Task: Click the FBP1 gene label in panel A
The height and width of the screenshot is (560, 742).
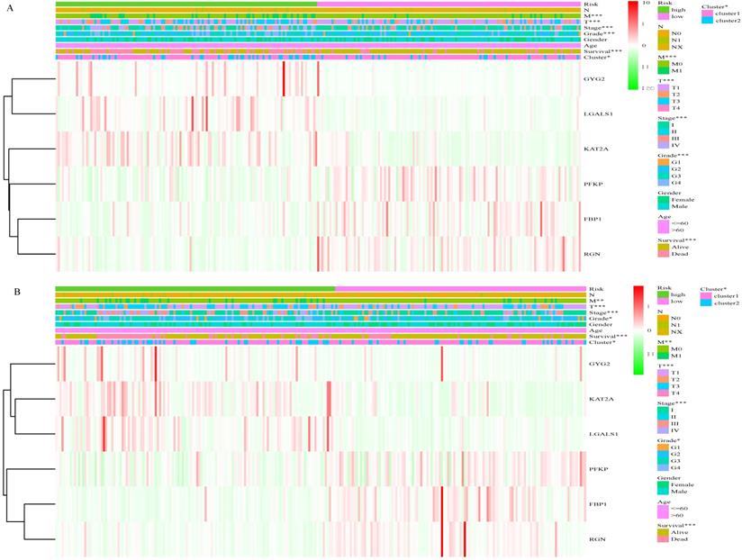Action: coord(593,218)
